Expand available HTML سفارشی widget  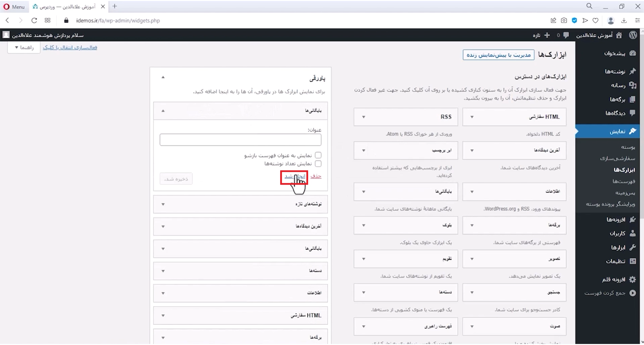coord(472,117)
